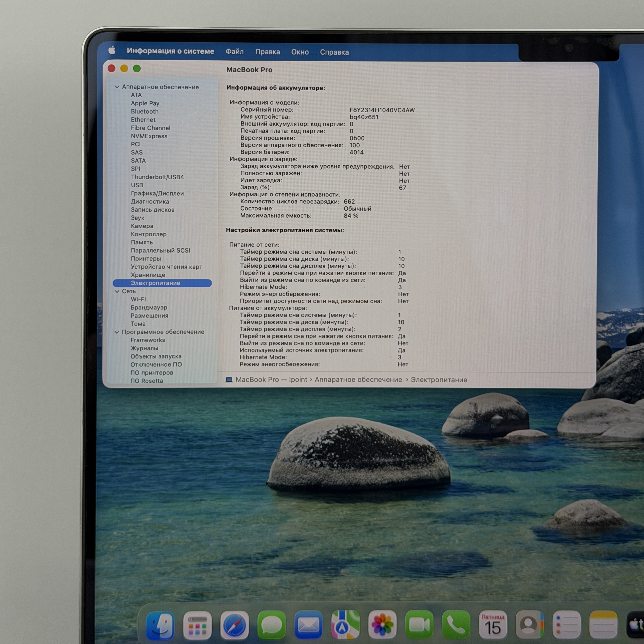Open Safari in the Dock
This screenshot has width=644, height=644.
pyautogui.click(x=234, y=625)
